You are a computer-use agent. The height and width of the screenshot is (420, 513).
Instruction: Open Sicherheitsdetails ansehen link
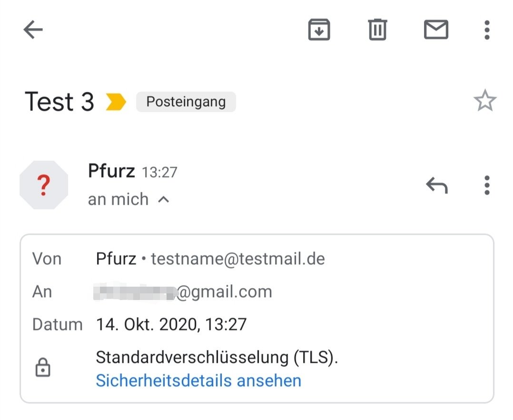(198, 381)
